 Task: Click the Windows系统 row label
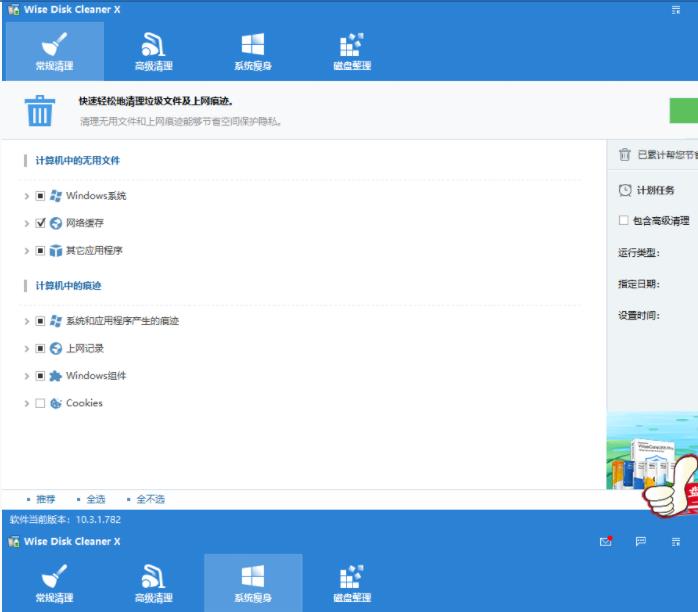tap(96, 196)
